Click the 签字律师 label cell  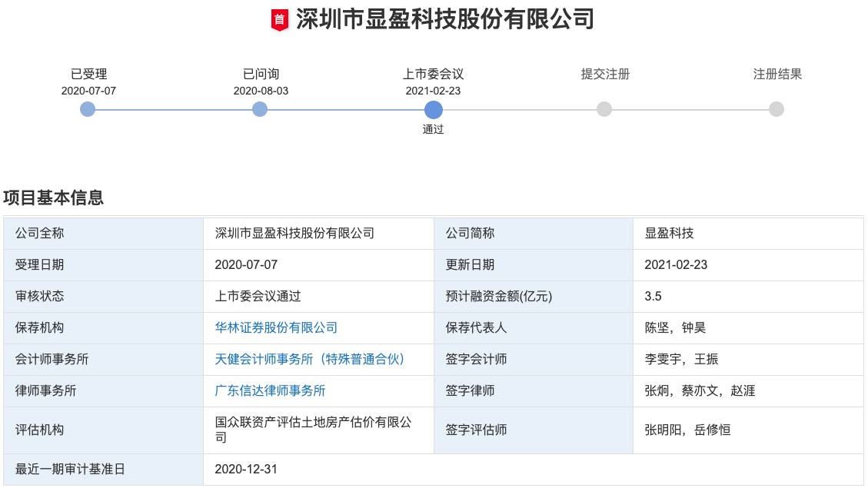pyautogui.click(x=534, y=390)
